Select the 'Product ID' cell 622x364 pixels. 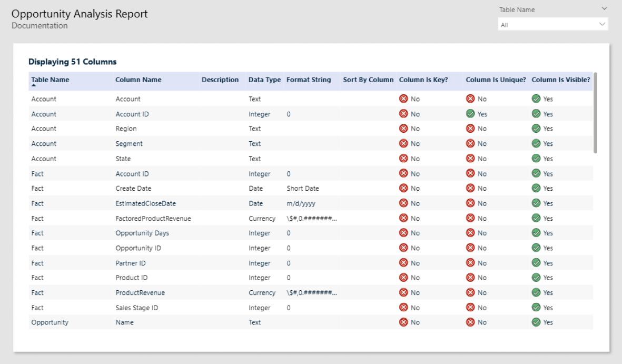click(132, 278)
